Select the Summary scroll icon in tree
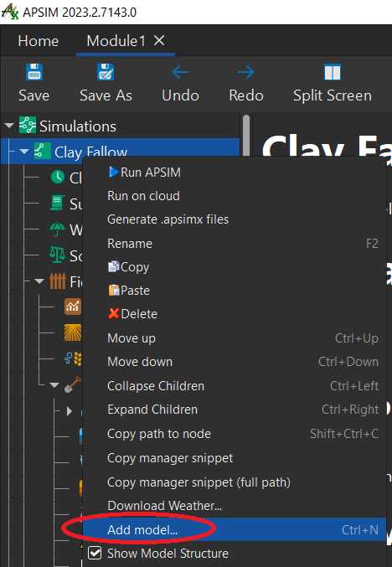 [x=58, y=204]
